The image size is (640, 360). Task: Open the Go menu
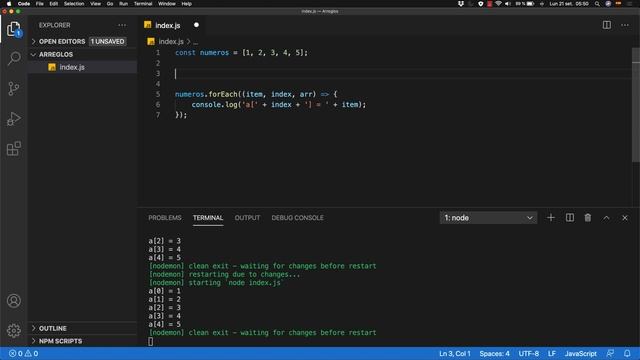[x=110, y=4]
